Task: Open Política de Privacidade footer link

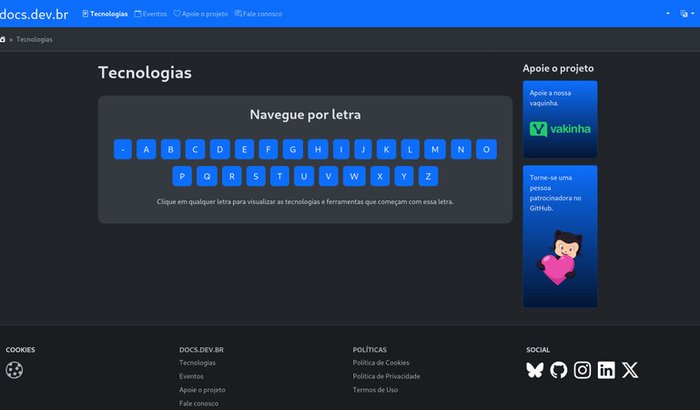Action: pyautogui.click(x=386, y=376)
